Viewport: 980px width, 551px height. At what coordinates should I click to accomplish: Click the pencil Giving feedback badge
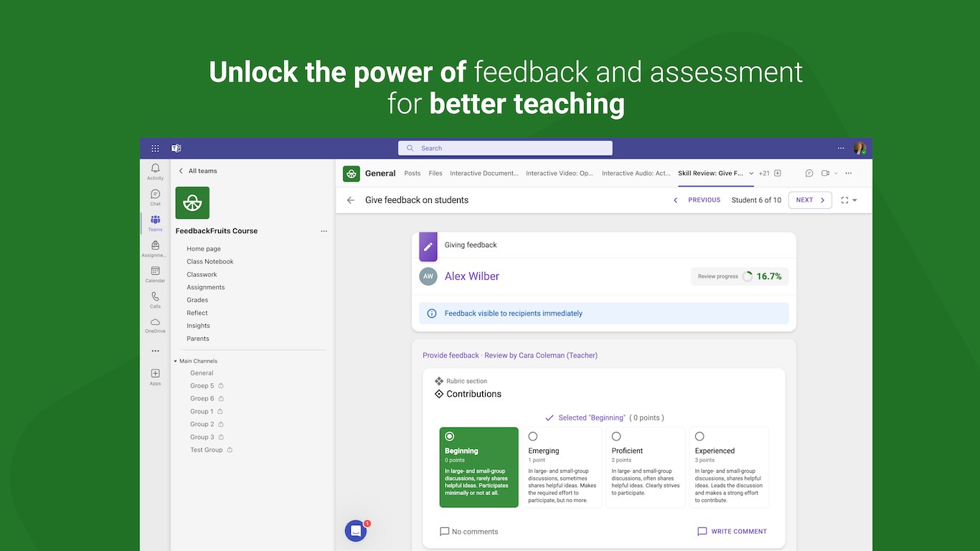point(428,246)
